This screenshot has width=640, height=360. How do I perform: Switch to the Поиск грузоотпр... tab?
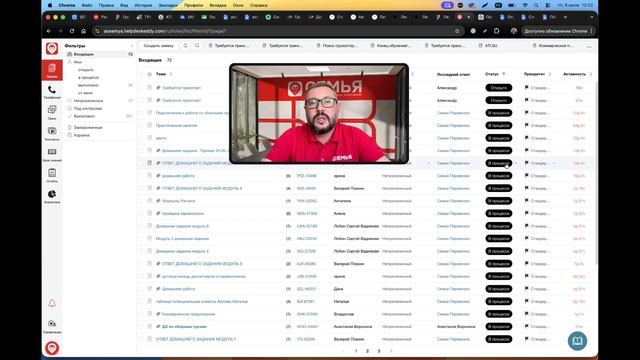337,46
